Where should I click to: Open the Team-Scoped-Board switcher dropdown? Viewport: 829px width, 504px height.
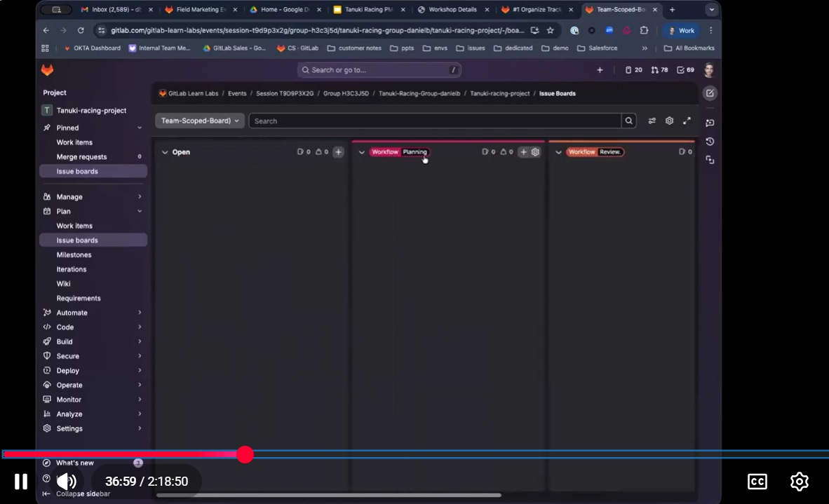pos(199,121)
